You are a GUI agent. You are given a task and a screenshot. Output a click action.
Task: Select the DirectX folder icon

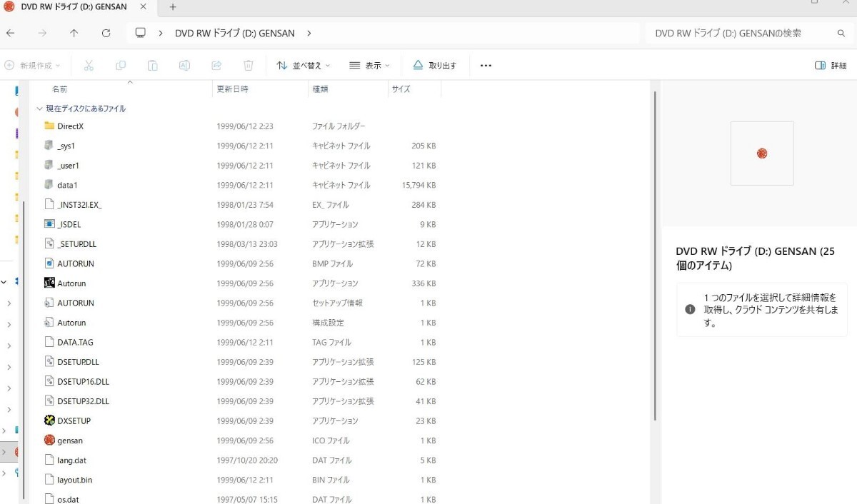pos(49,126)
